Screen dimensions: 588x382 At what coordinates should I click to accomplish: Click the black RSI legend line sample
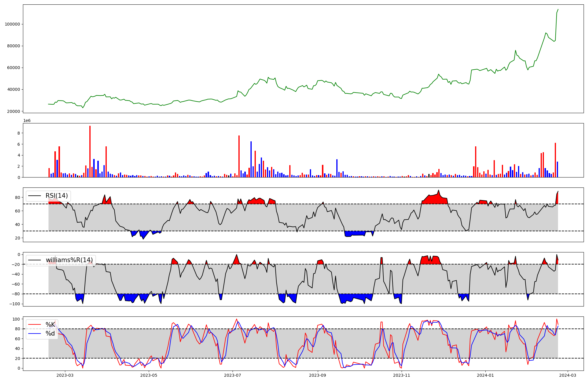[34, 196]
